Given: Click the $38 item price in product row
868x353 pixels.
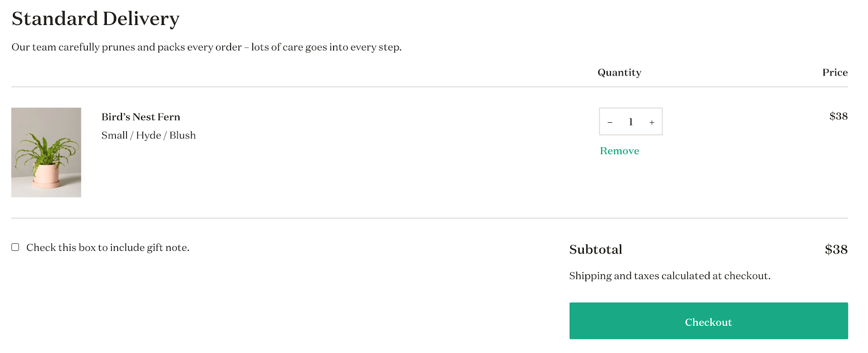Looking at the screenshot, I should click(838, 116).
